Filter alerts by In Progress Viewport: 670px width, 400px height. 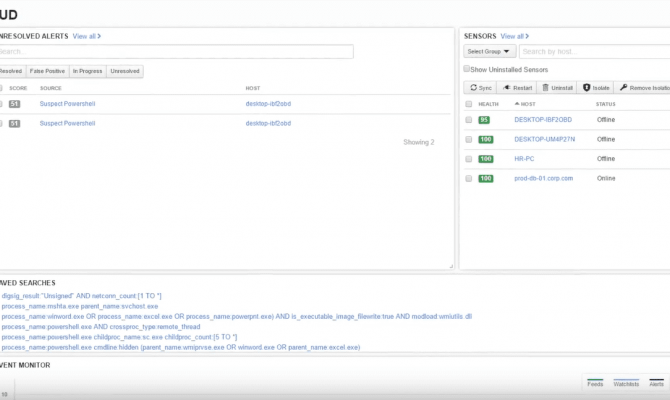[88, 71]
